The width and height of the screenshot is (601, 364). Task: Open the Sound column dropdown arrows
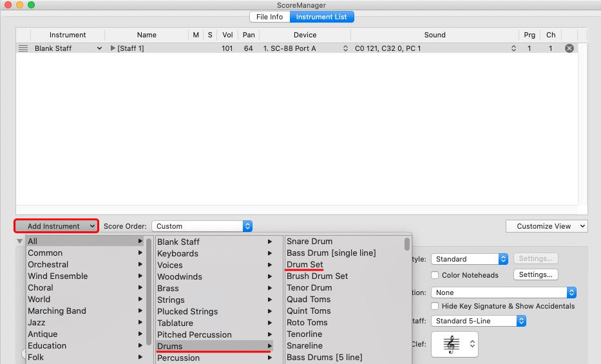[513, 48]
